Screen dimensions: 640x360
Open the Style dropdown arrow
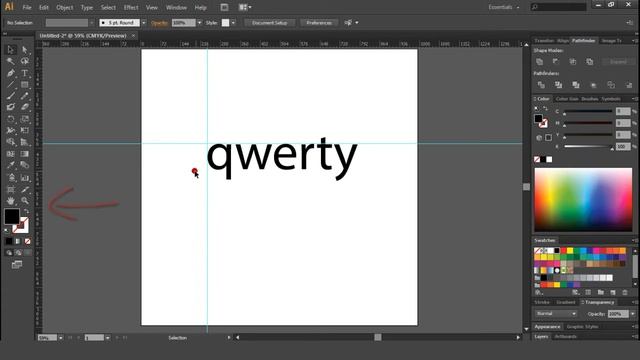coord(233,23)
